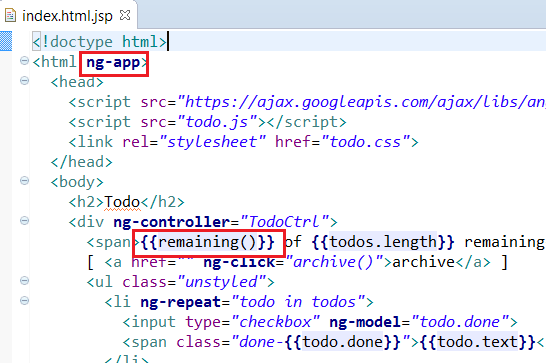Click the "todo.css" href value
The height and width of the screenshot is (363, 546).
pos(366,142)
